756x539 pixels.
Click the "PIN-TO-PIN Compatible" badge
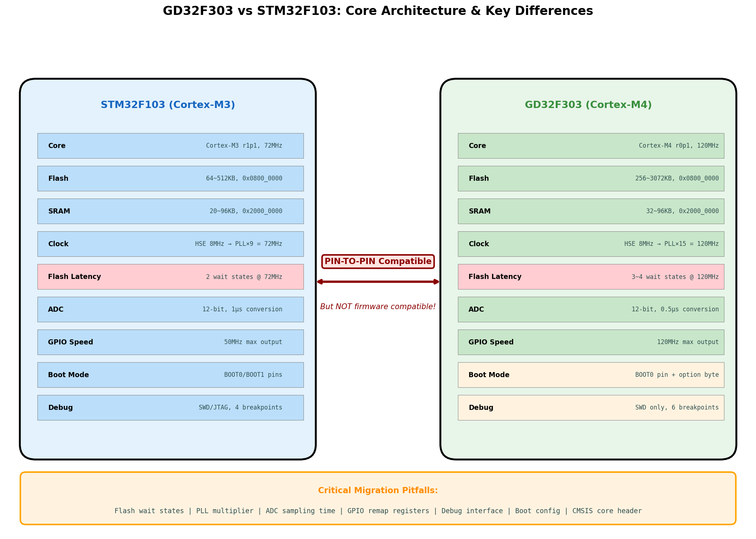pyautogui.click(x=378, y=261)
